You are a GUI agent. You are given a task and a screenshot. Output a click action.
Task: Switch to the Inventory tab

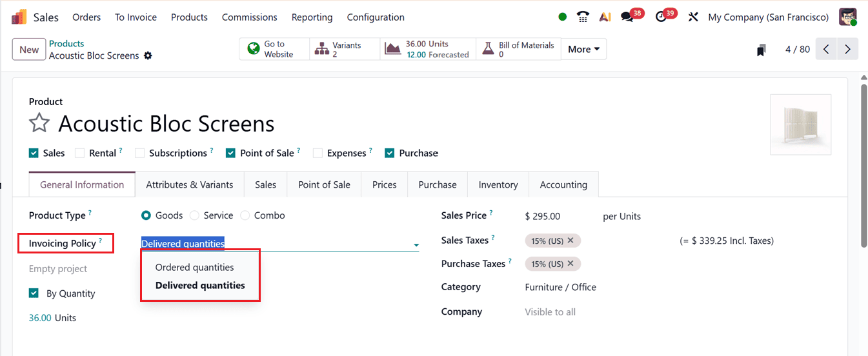tap(498, 184)
